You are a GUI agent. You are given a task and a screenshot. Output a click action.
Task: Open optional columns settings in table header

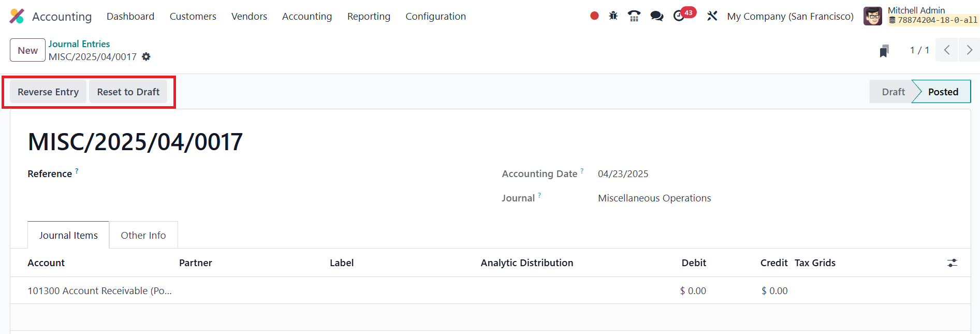click(x=952, y=263)
